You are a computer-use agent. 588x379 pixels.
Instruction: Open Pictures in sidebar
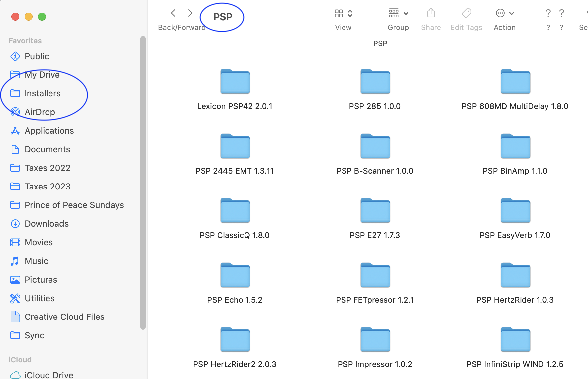pos(41,280)
